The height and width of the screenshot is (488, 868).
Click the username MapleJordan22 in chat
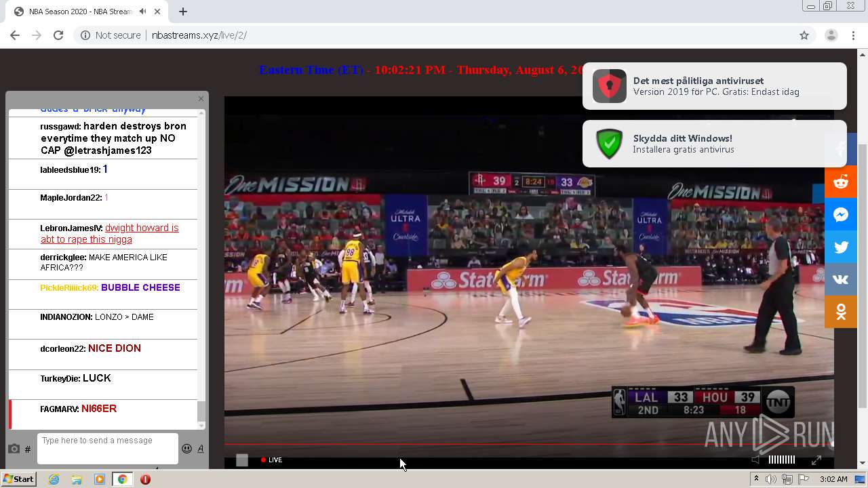pos(71,198)
